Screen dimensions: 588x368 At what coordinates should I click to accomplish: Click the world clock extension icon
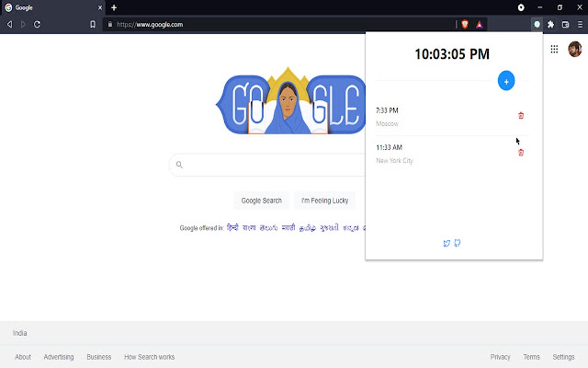(536, 25)
